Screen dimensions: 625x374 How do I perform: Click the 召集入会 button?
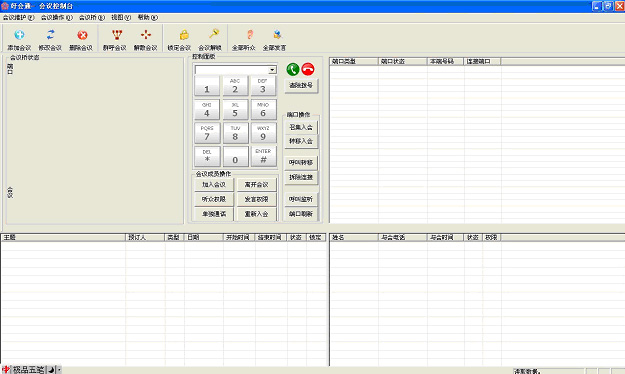301,128
